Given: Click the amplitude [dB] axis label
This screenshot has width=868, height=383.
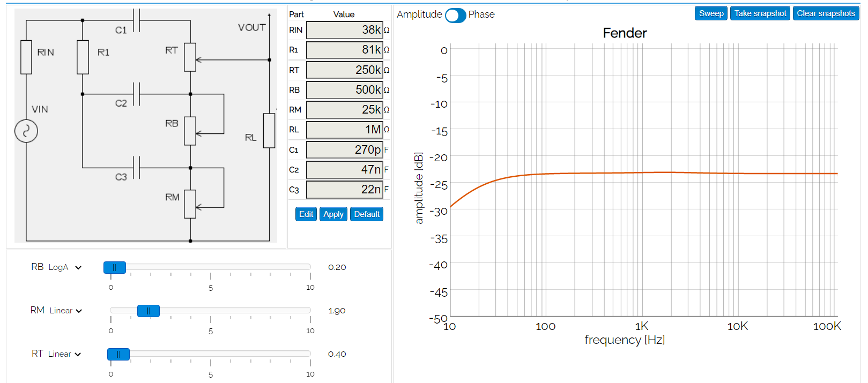Looking at the screenshot, I should [419, 188].
